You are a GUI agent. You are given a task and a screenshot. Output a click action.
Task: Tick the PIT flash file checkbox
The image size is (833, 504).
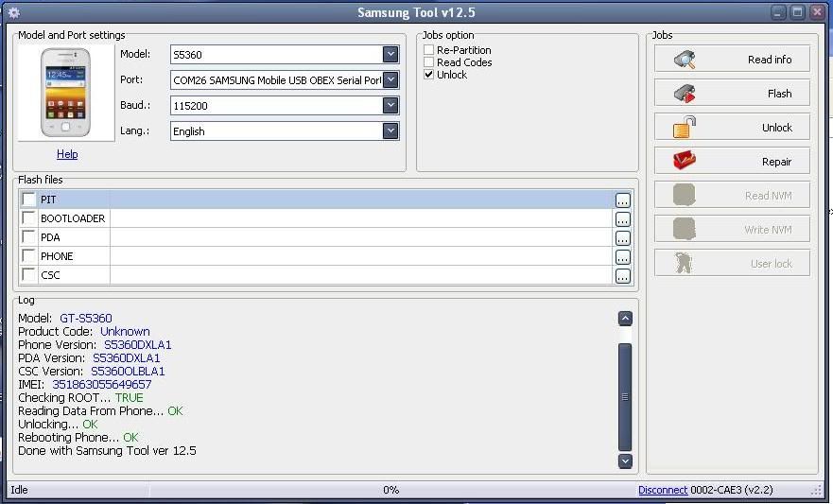(x=28, y=200)
